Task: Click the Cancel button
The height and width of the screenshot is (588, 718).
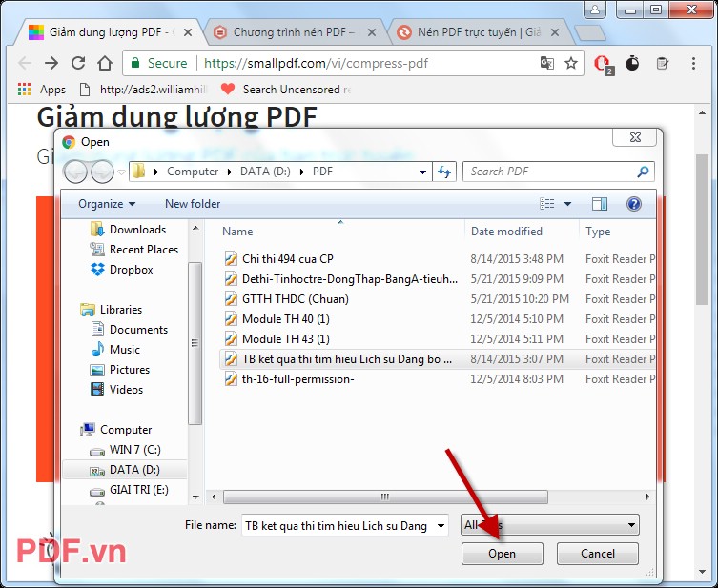Action: coord(597,554)
